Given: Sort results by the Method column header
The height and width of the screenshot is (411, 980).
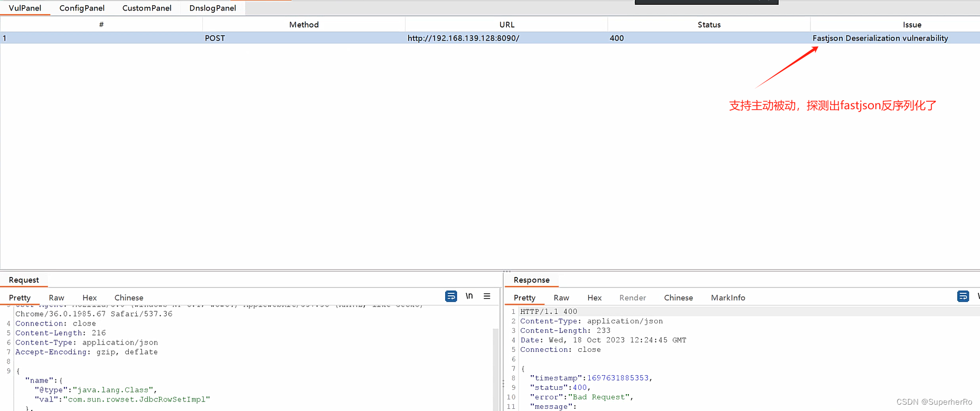Looking at the screenshot, I should click(304, 24).
